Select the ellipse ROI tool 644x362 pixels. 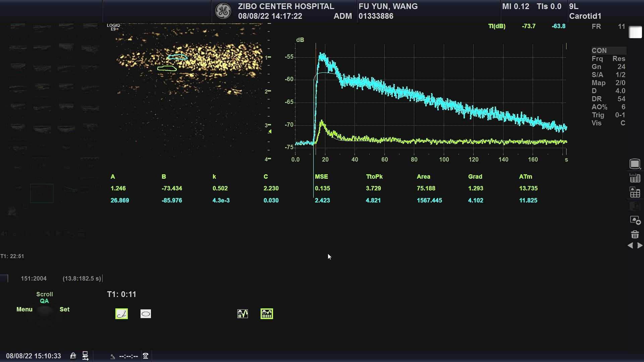point(146,314)
